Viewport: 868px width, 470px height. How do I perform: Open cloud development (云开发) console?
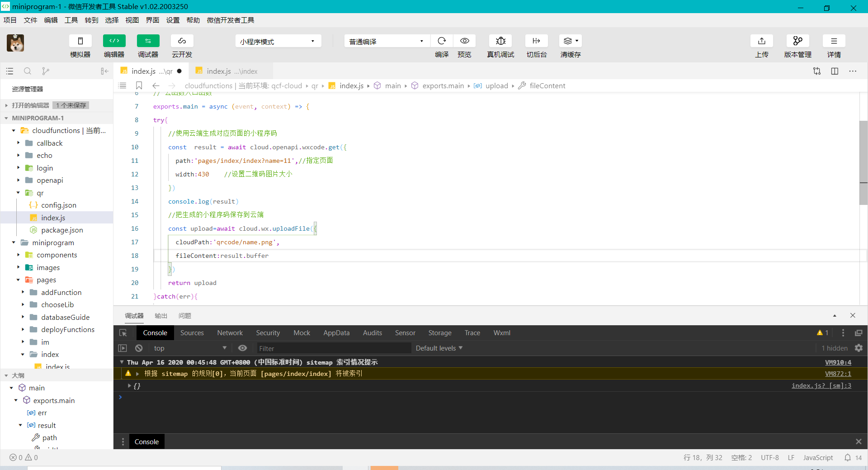(182, 41)
